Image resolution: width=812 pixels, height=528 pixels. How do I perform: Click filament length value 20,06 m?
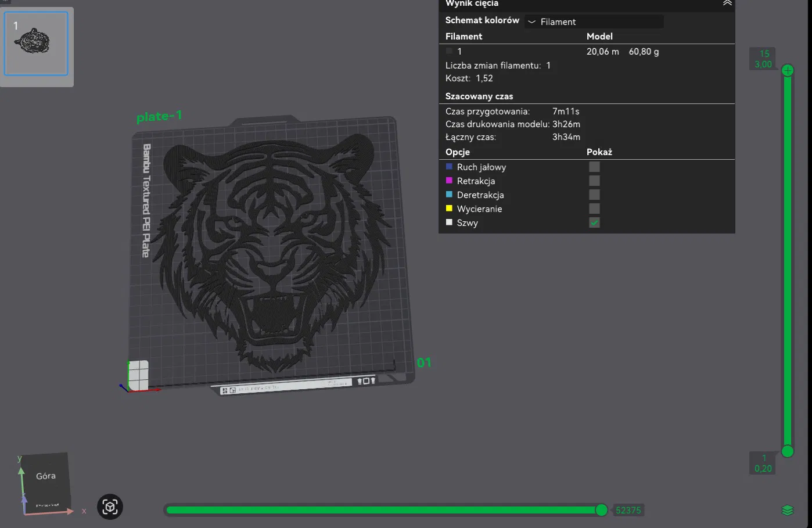point(603,52)
